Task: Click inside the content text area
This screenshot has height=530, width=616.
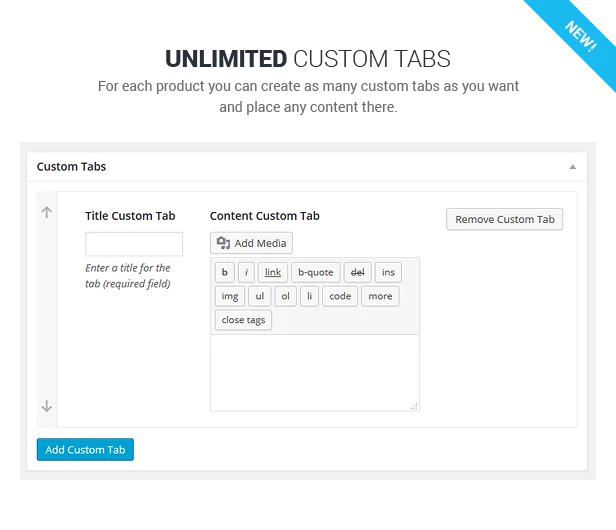Action: pyautogui.click(x=315, y=372)
